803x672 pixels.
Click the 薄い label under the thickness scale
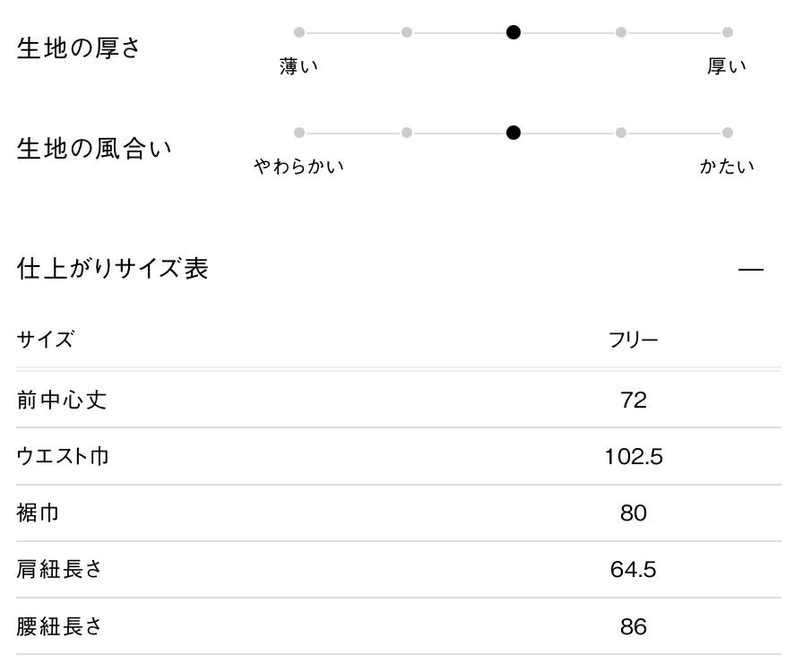tap(299, 66)
